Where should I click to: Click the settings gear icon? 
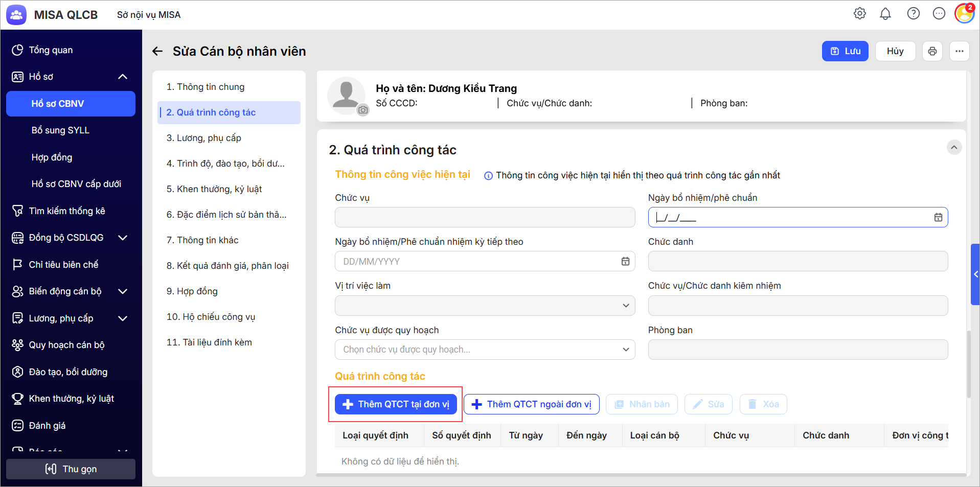[859, 14]
